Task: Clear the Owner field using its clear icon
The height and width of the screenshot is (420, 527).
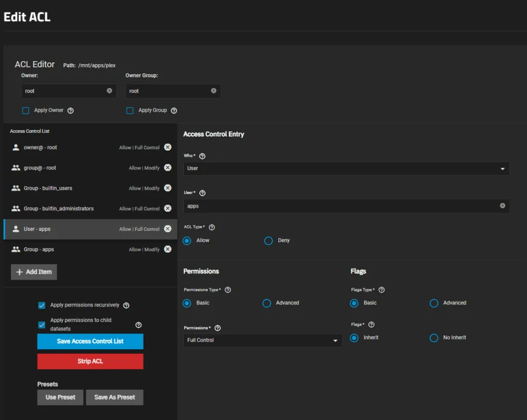Action: [109, 90]
